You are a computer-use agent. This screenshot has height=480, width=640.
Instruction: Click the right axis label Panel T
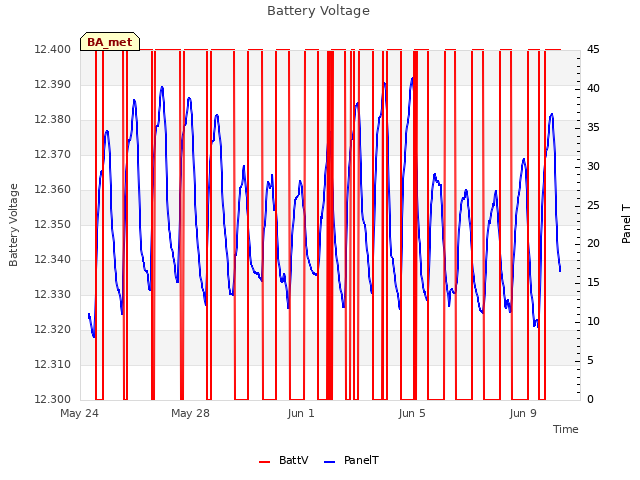coord(626,224)
